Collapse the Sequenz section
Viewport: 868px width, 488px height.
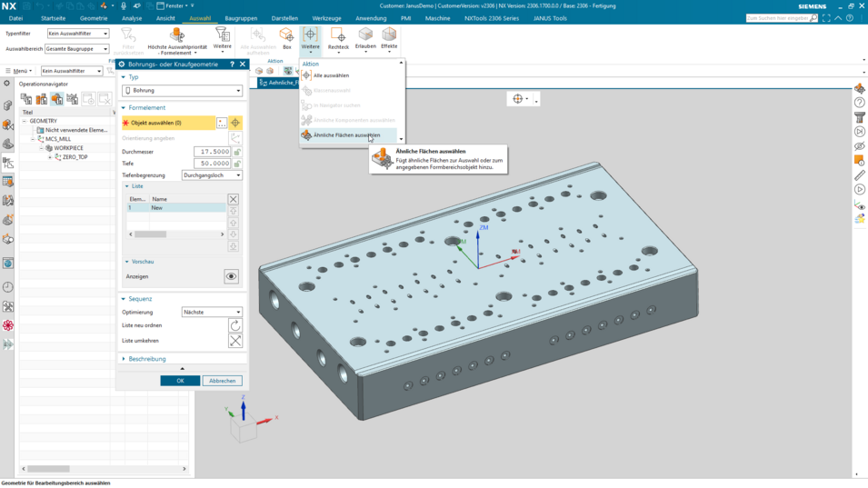click(124, 299)
